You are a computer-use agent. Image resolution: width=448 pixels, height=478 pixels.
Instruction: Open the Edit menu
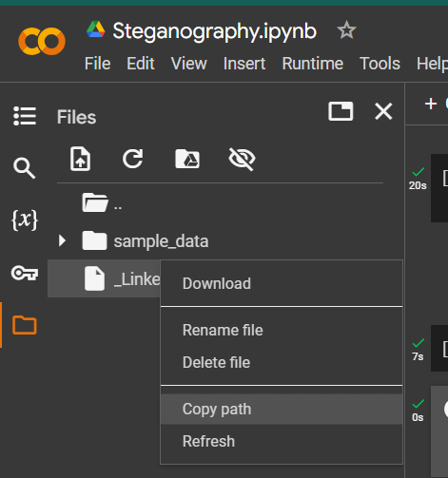[141, 64]
